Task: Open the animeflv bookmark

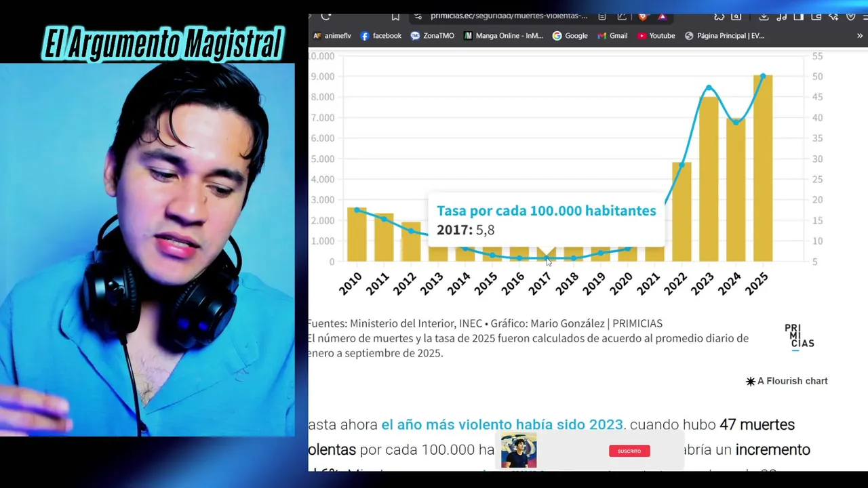Action: click(x=332, y=36)
